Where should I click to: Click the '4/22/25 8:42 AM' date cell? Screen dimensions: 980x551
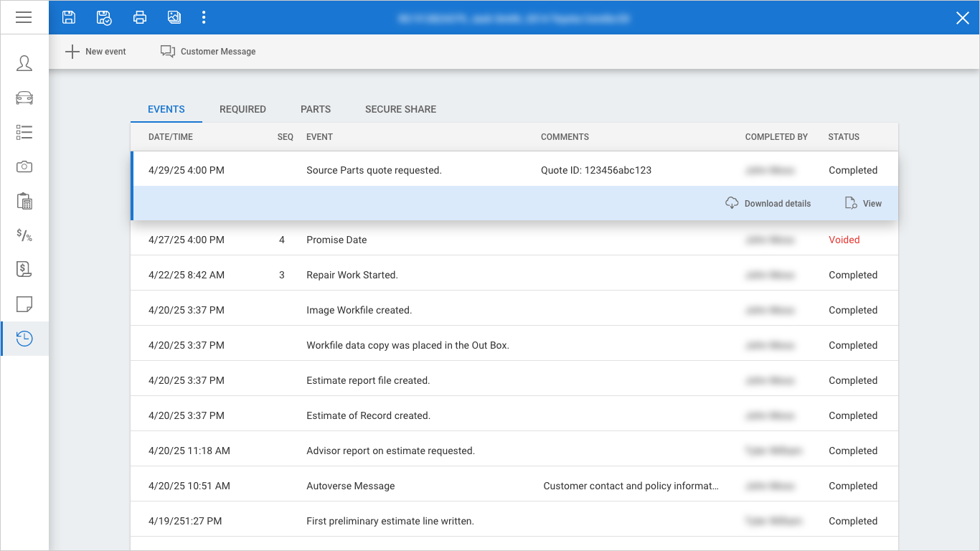click(187, 275)
